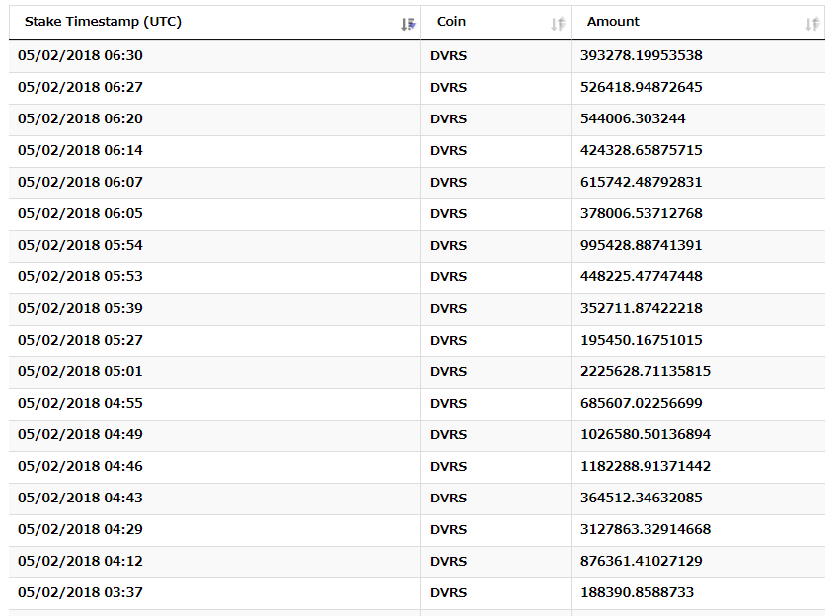The image size is (840, 616).
Task: Click amount 615742.48792831
Action: tap(642, 182)
